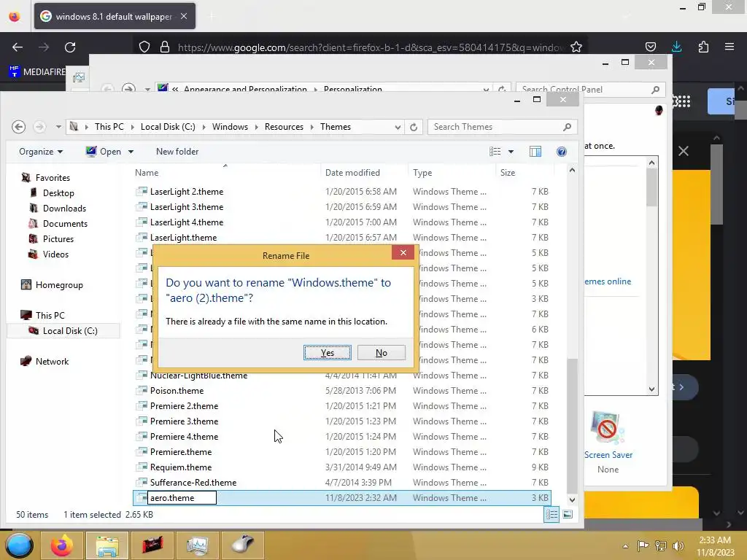Focus Search Control Panel box

click(591, 89)
